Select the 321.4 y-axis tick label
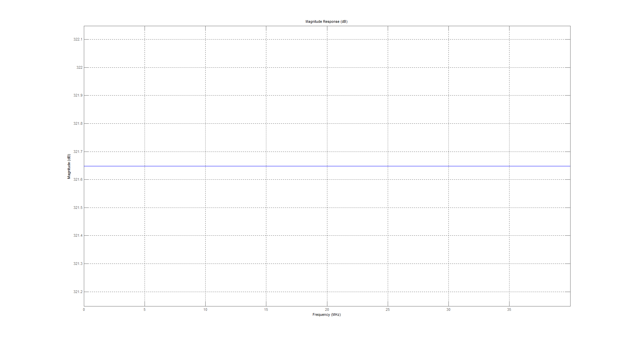Screen dimensions: 644x344 [78, 235]
